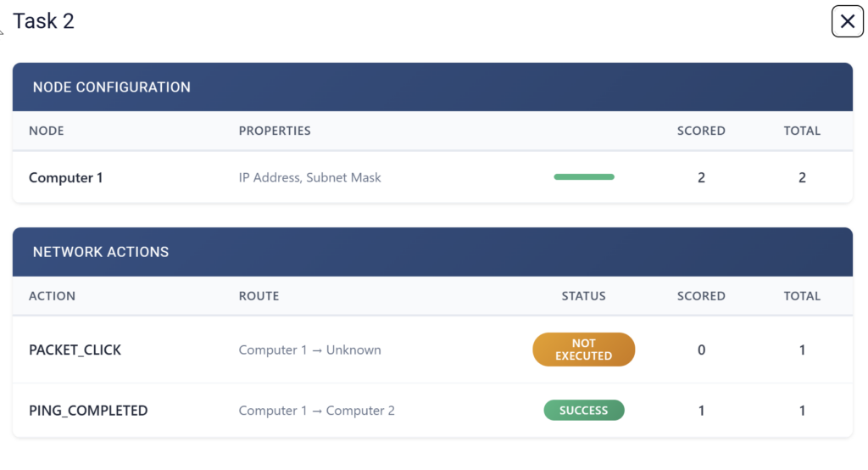Click the SUCCESS status badge
The width and height of the screenshot is (868, 470).
(583, 411)
